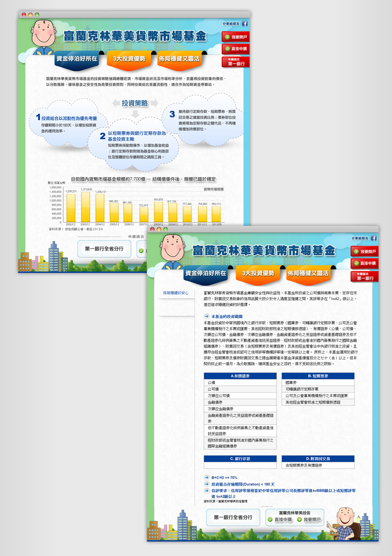Click red 第一銀行 button in front window
This screenshot has width=392, height=556.
point(365,276)
